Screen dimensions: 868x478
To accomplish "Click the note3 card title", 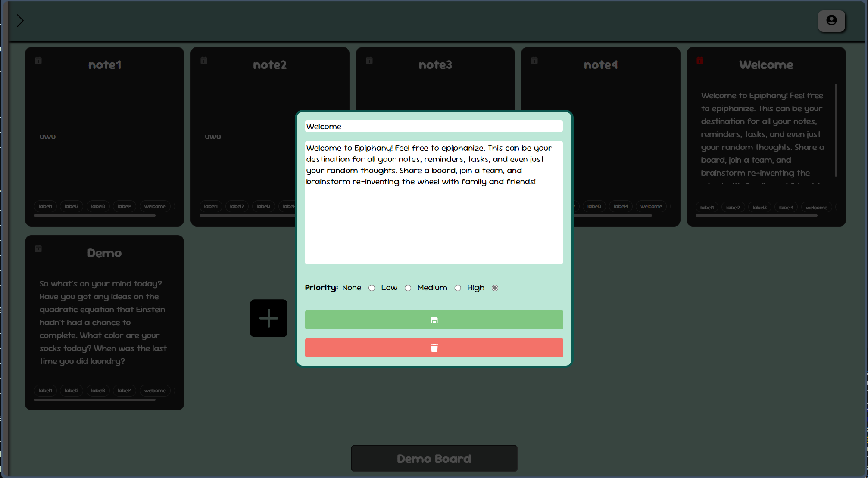I will click(x=435, y=65).
